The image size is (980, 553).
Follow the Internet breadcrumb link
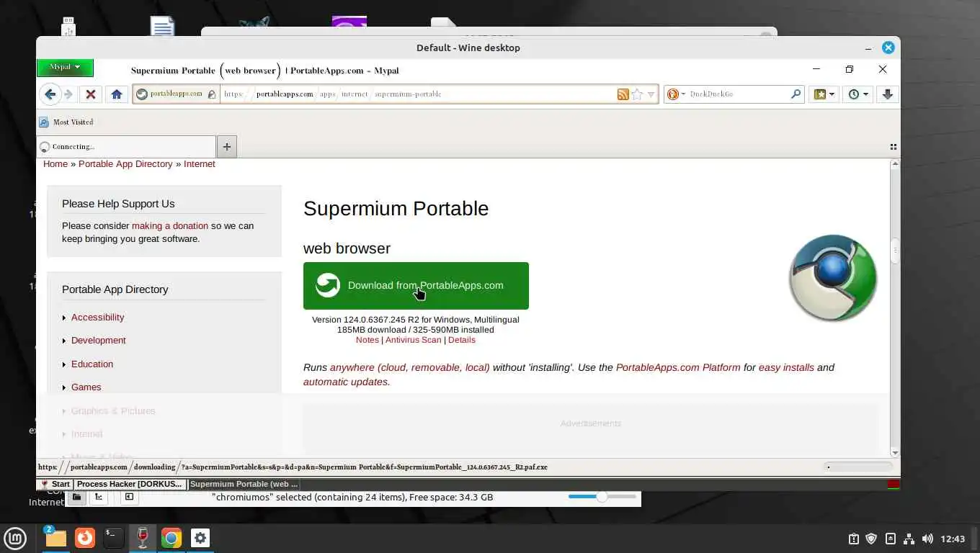[x=200, y=164]
